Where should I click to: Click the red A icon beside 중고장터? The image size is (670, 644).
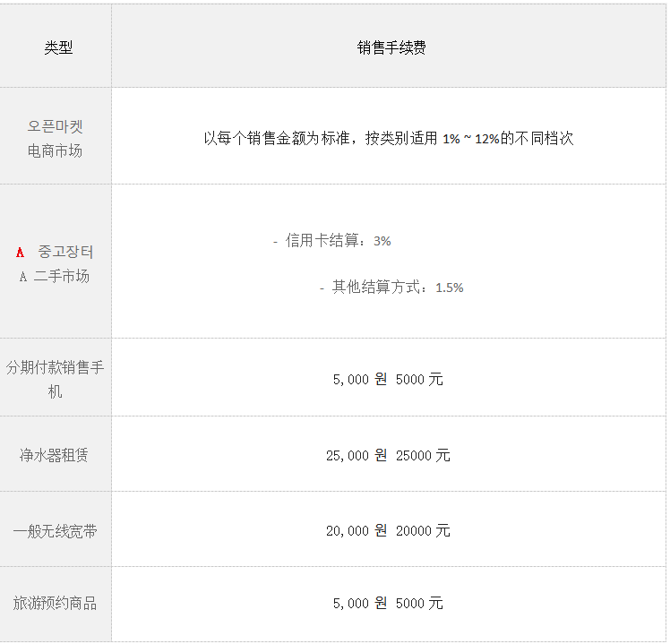(20, 253)
